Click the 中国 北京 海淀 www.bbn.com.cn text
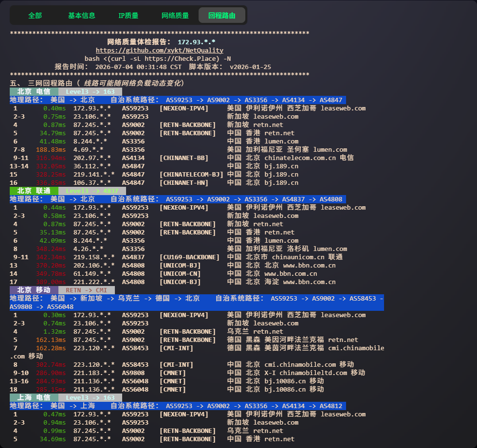Screen dimensions: 477x448 [281, 282]
